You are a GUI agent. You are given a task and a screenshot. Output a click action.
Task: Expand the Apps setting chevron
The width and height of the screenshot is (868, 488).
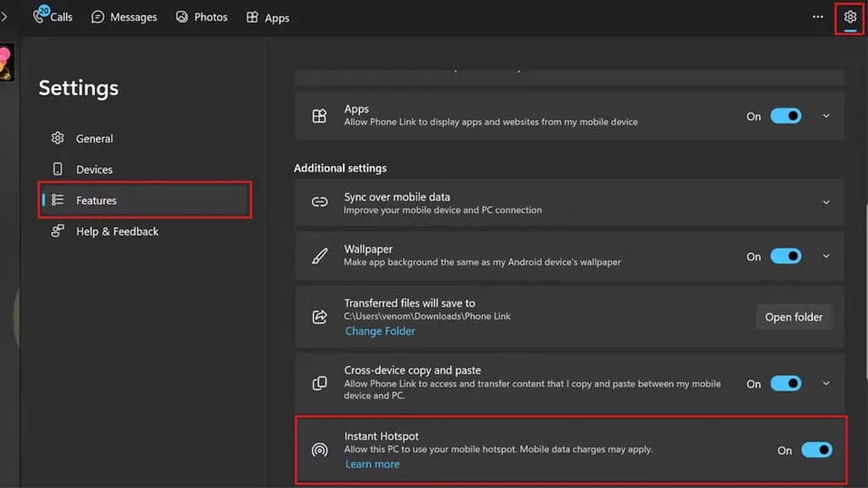(826, 116)
